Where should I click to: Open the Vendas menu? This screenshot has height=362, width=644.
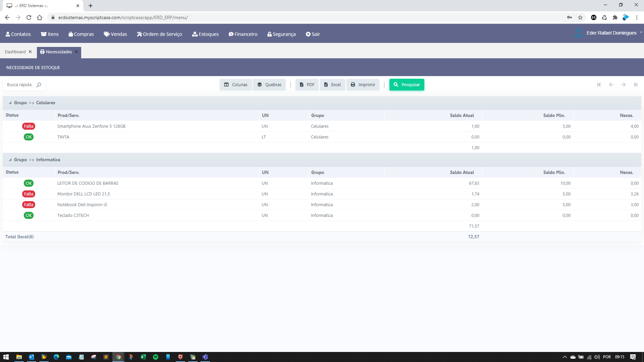pyautogui.click(x=115, y=34)
